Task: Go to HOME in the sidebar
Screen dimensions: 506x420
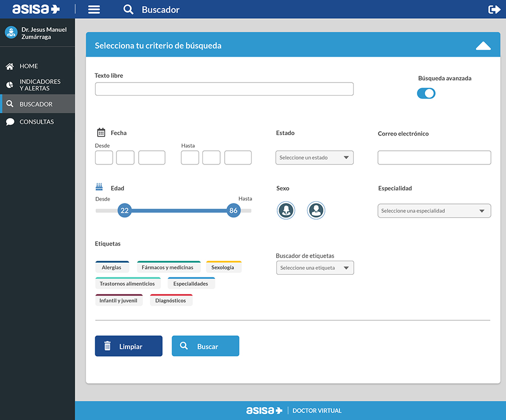Action: pos(28,66)
